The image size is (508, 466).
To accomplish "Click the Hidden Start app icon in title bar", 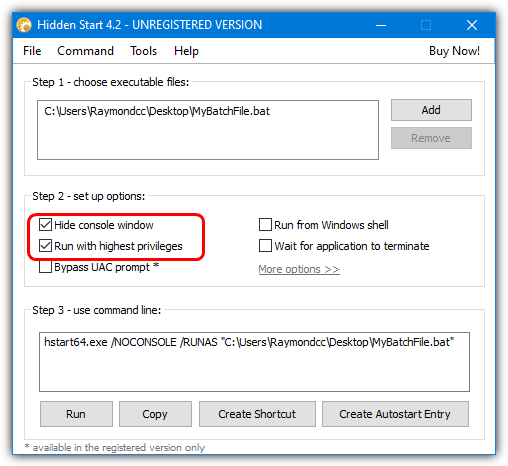I will (24, 25).
